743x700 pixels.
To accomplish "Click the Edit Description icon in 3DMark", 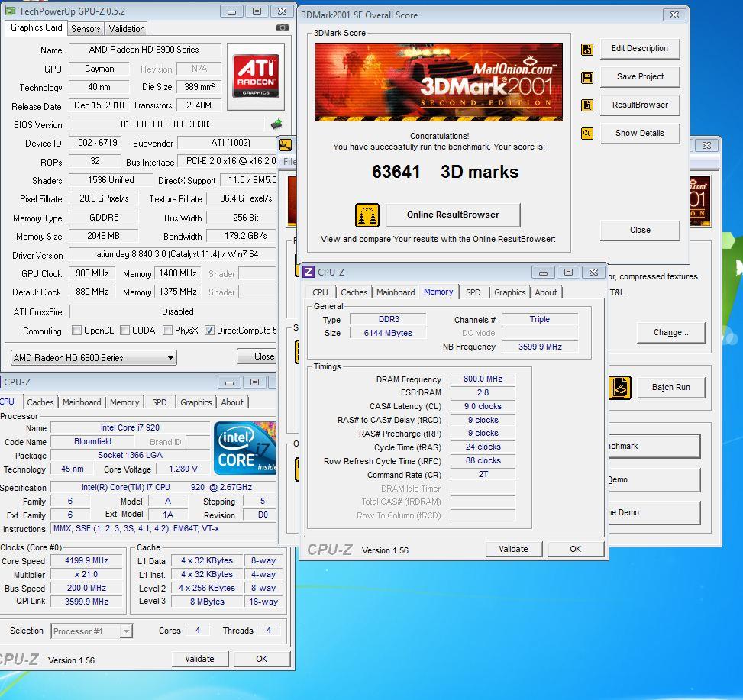I will [x=587, y=50].
